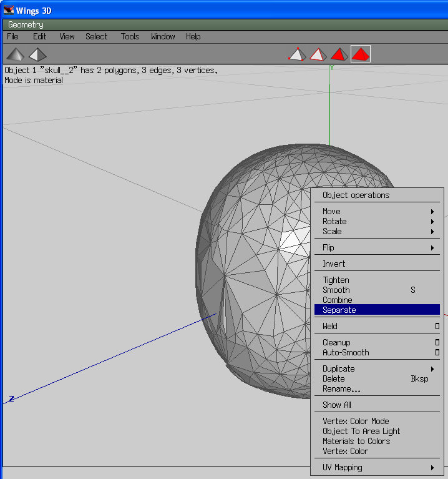The height and width of the screenshot is (479, 448).
Task: Switch to edge selection mode pyramid icon
Action: (318, 54)
